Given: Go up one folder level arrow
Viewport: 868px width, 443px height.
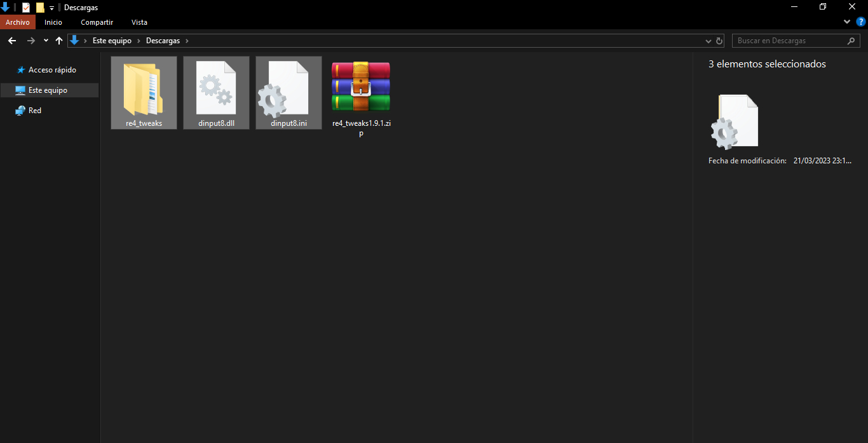Looking at the screenshot, I should [x=59, y=41].
